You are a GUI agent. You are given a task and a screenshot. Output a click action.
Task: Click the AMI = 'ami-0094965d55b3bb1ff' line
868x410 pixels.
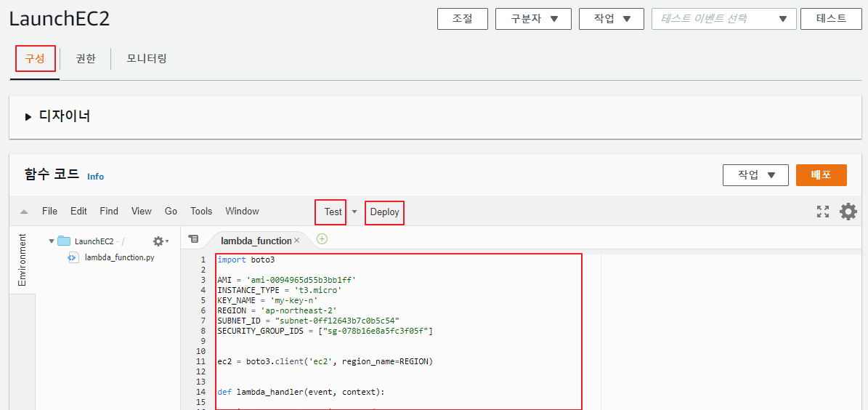tap(286, 280)
